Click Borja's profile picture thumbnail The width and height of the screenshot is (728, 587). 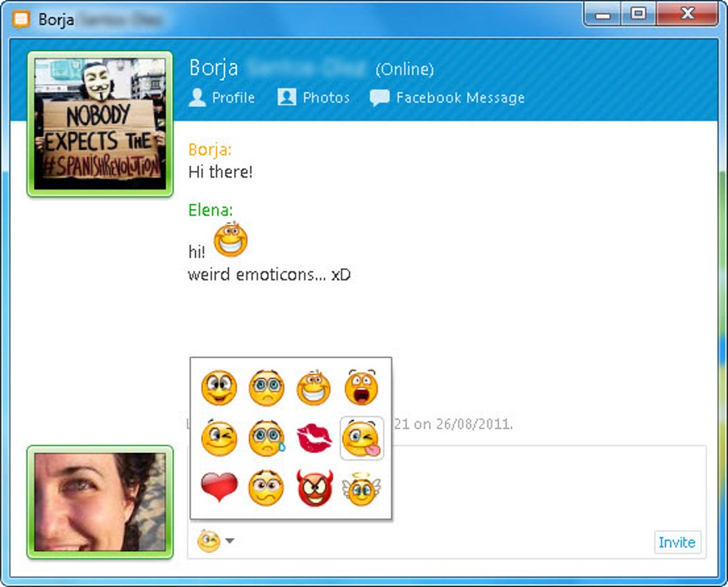[100, 124]
